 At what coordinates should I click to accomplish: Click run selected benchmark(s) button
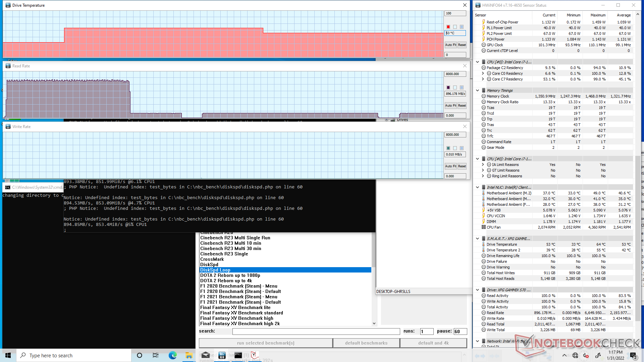pyautogui.click(x=266, y=343)
